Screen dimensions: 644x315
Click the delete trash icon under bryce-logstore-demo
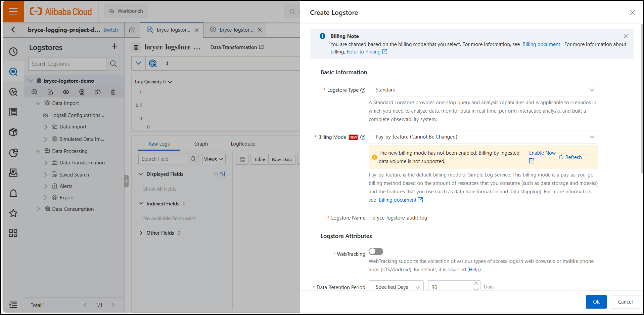click(x=113, y=92)
